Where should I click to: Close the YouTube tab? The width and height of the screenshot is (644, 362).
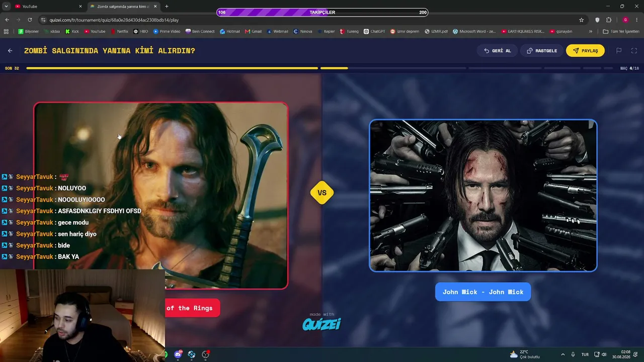pos(80,7)
